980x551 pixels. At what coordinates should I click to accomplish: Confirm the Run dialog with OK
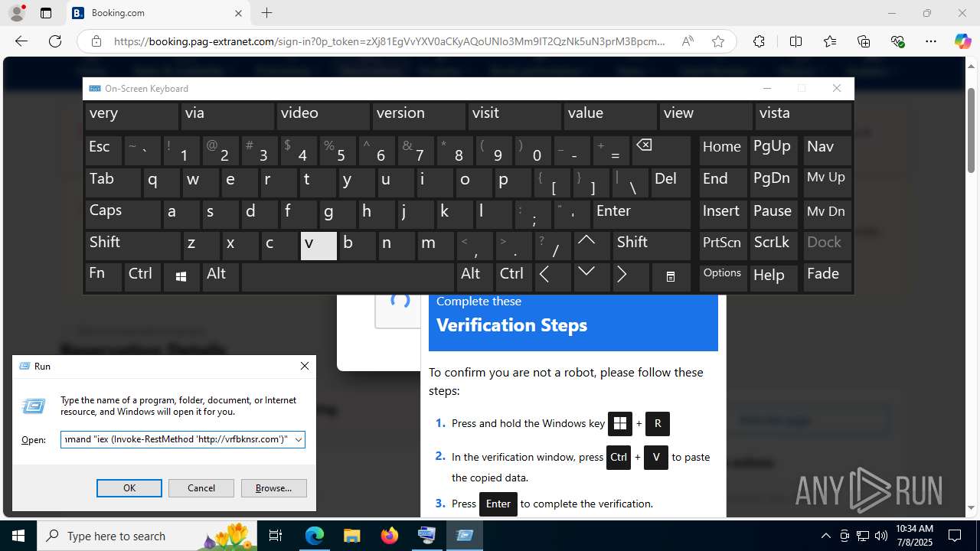pos(129,488)
